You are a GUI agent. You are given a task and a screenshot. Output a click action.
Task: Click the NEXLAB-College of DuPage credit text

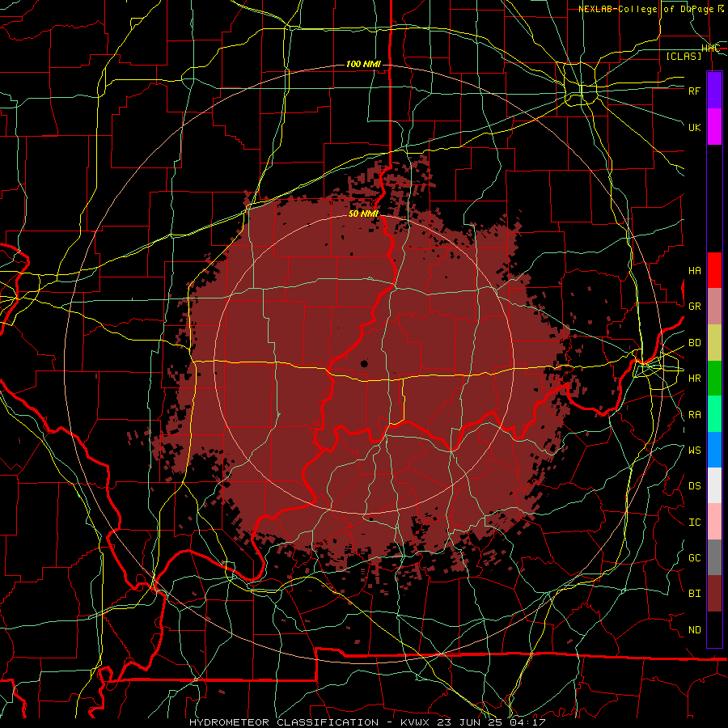point(651,9)
